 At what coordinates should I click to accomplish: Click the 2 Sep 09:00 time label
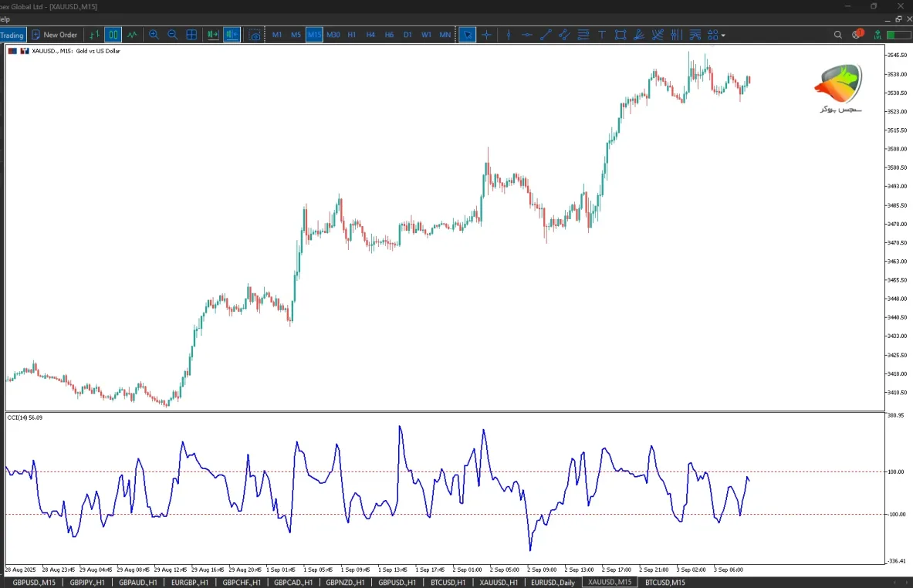coord(542,570)
